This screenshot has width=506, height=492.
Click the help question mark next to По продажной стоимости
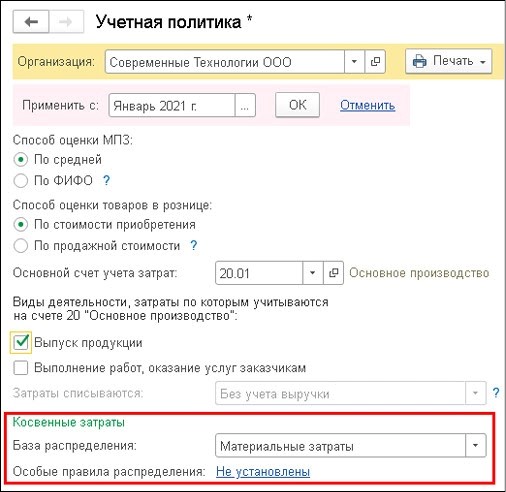[x=194, y=246]
